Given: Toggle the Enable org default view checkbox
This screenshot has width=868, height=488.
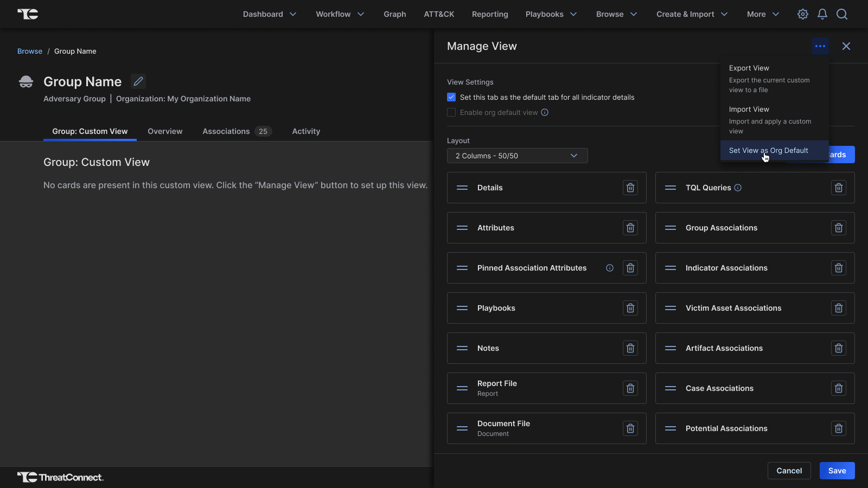Looking at the screenshot, I should coord(451,113).
